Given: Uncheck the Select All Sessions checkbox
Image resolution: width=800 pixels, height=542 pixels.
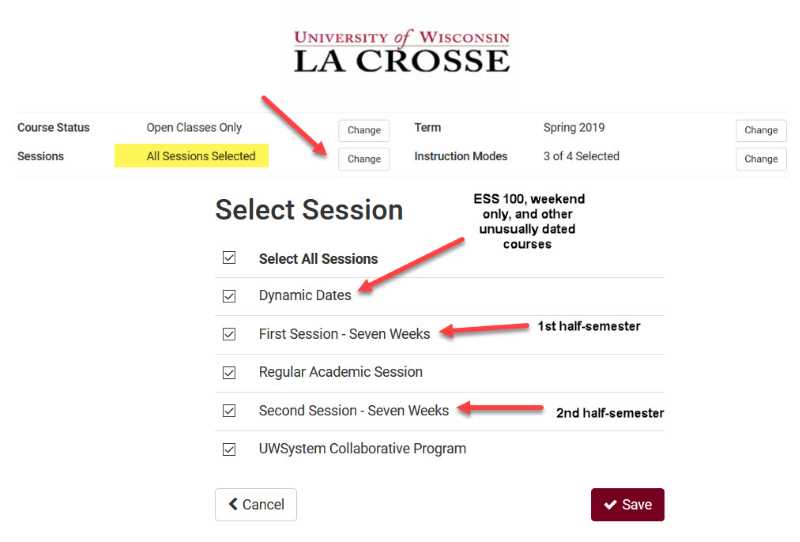Looking at the screenshot, I should pyautogui.click(x=229, y=258).
